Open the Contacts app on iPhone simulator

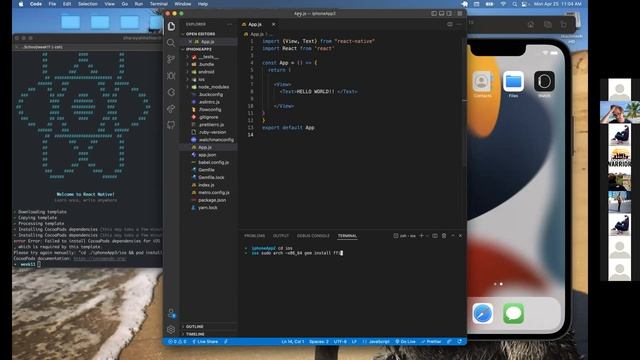tap(482, 81)
